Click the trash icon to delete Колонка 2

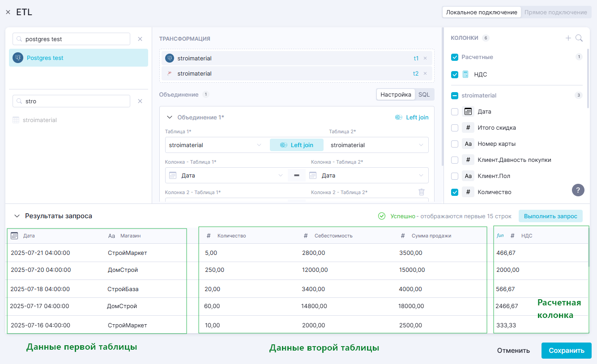421,192
